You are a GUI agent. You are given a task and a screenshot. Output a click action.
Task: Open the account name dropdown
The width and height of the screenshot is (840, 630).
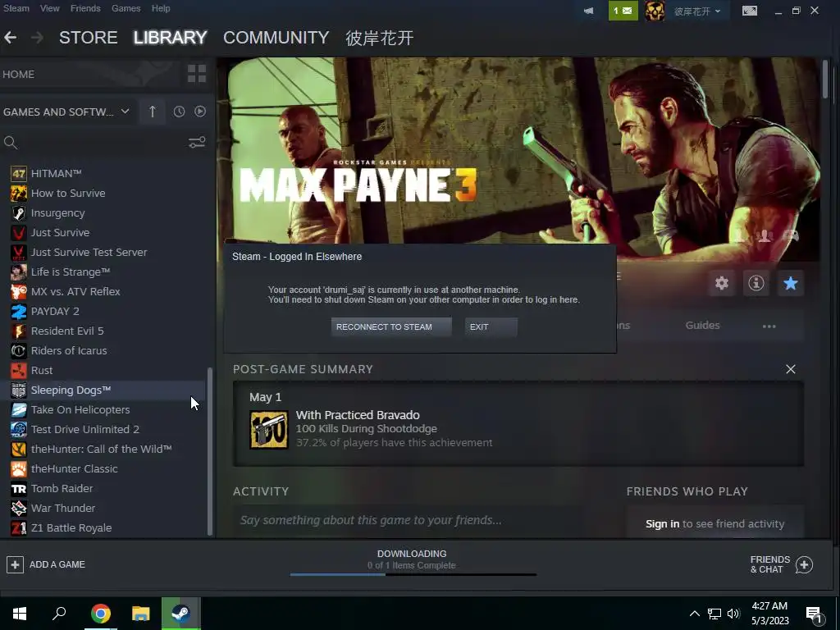[x=697, y=11]
